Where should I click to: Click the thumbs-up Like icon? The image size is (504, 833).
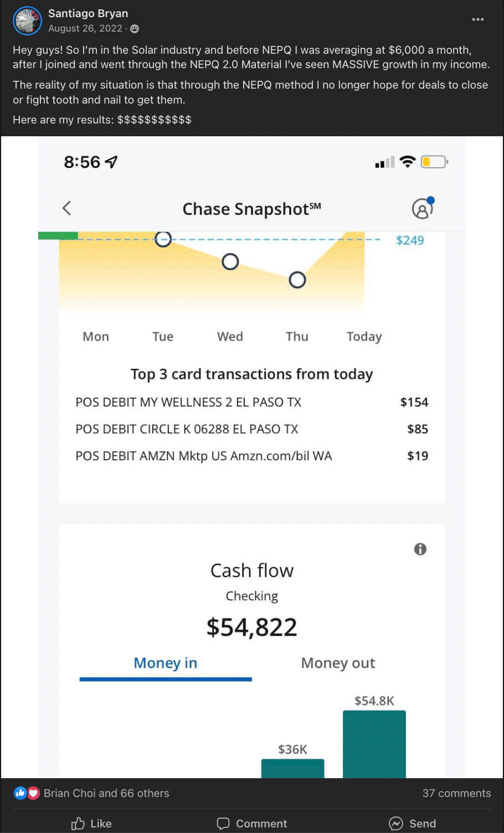(78, 824)
